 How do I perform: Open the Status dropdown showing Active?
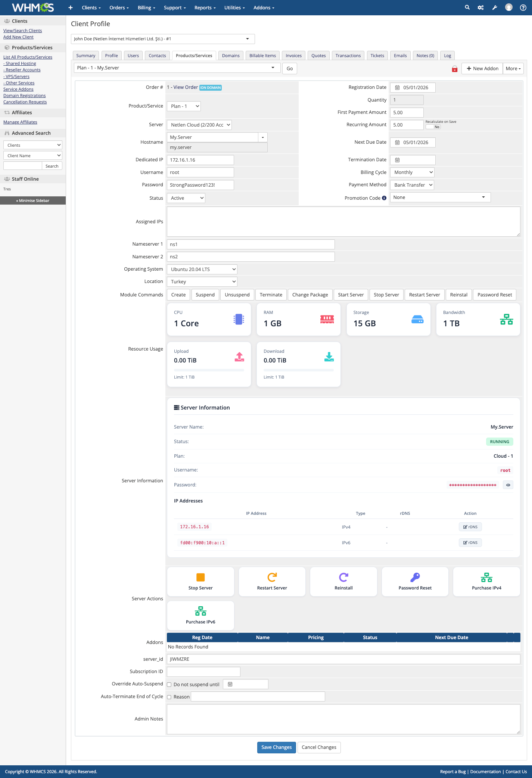pyautogui.click(x=186, y=198)
